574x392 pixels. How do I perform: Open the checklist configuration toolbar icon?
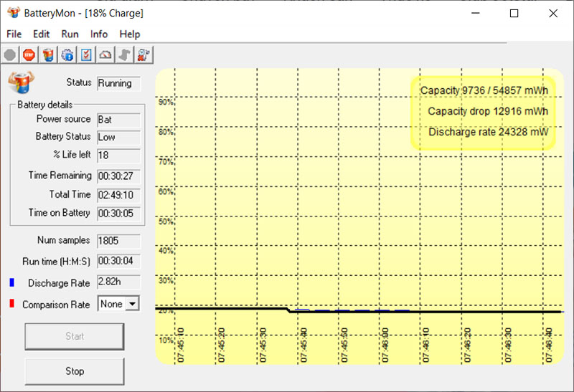click(86, 55)
